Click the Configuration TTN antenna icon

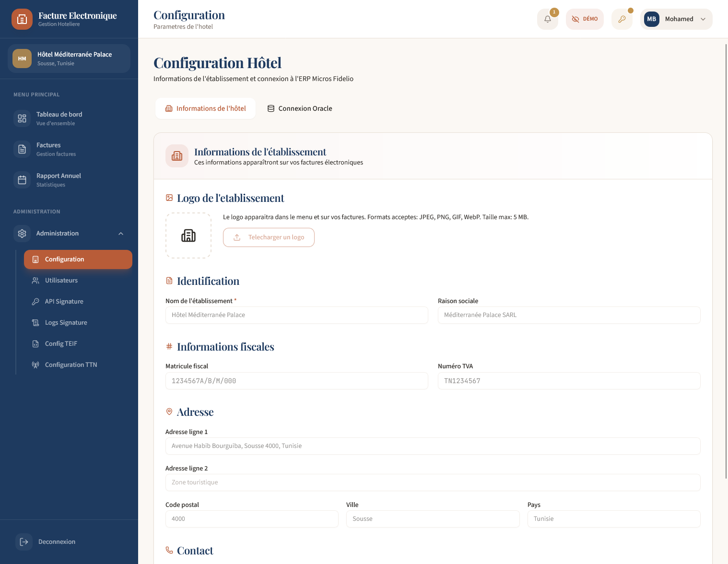coord(35,364)
